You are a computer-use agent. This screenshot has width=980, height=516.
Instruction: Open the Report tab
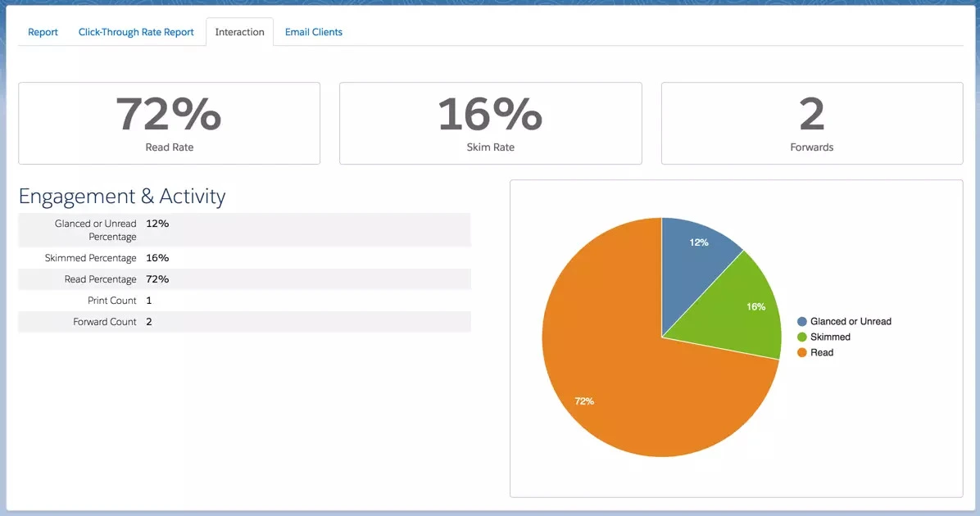pyautogui.click(x=43, y=32)
